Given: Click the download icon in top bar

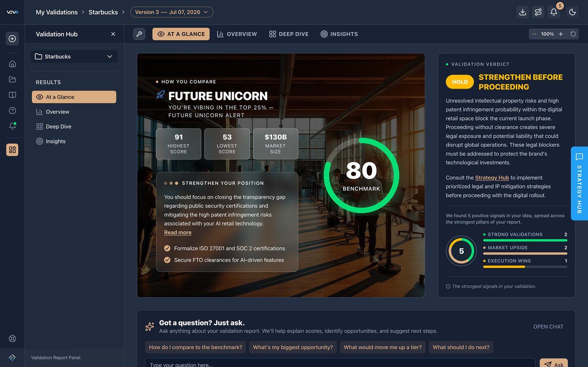Looking at the screenshot, I should click(x=522, y=12).
